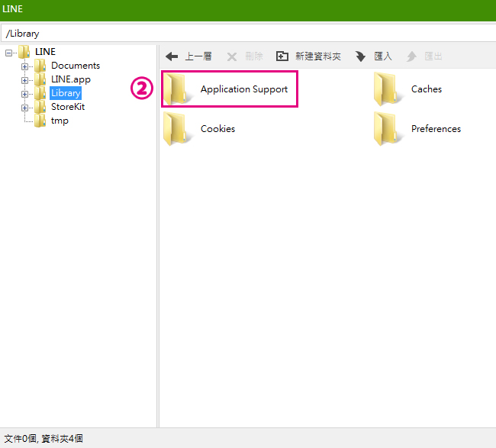
Task: Click the LINE title in the green header
Action: [x=13, y=9]
